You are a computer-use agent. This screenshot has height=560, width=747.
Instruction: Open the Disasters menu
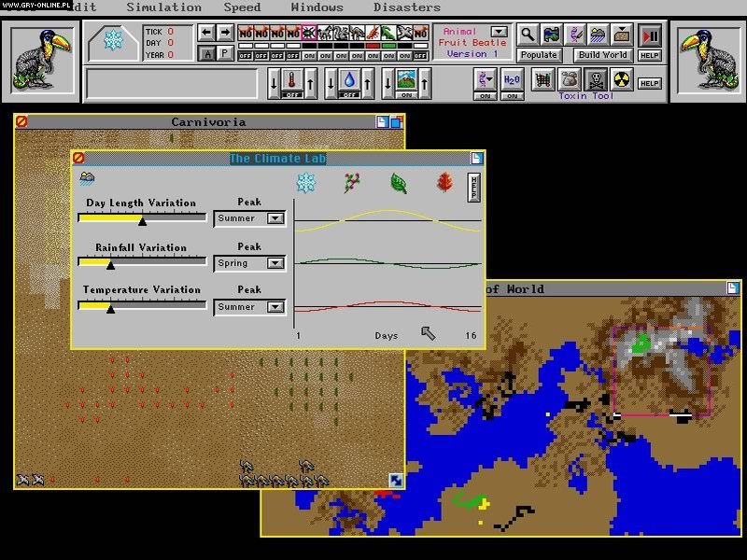click(x=407, y=7)
